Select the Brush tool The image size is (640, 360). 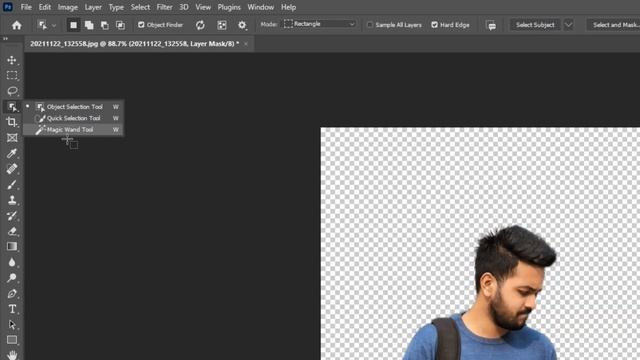point(12,184)
